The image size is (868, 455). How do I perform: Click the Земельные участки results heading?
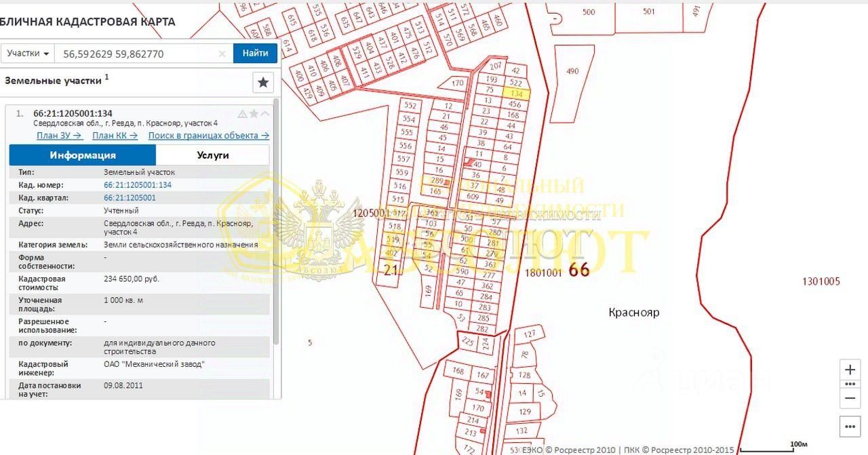pos(53,80)
